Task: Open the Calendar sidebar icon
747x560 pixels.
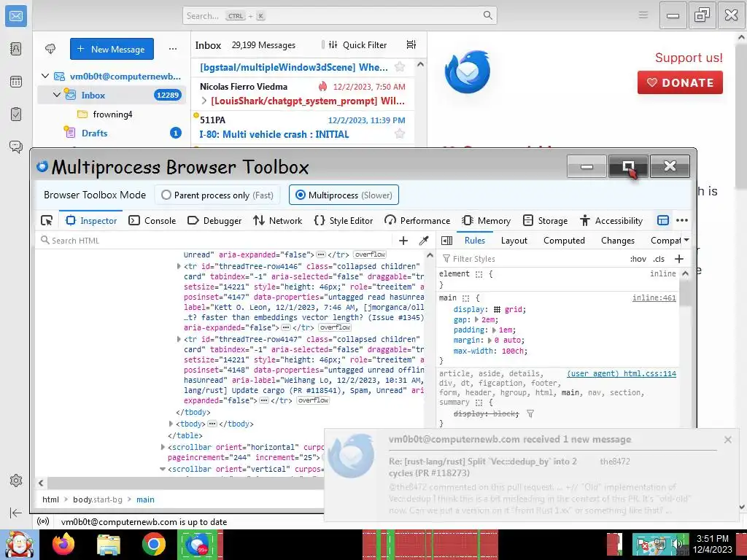Action: pos(16,82)
